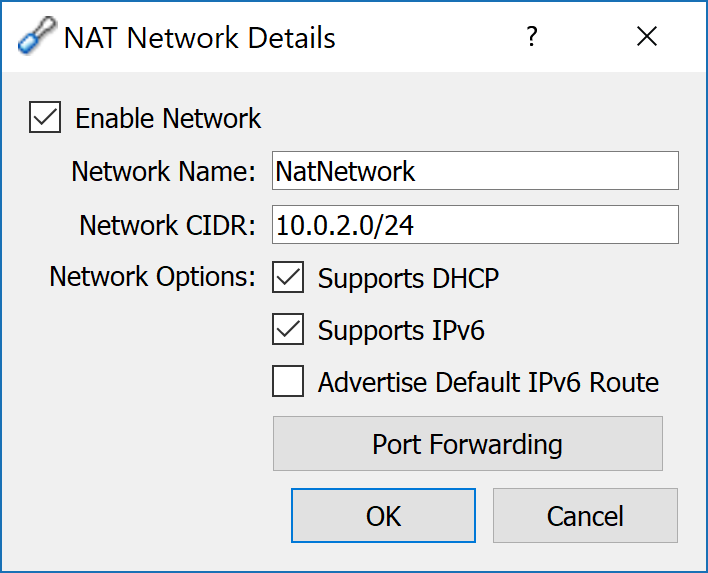Image resolution: width=708 pixels, height=573 pixels.
Task: Open context help with the question mark
Action: [532, 36]
